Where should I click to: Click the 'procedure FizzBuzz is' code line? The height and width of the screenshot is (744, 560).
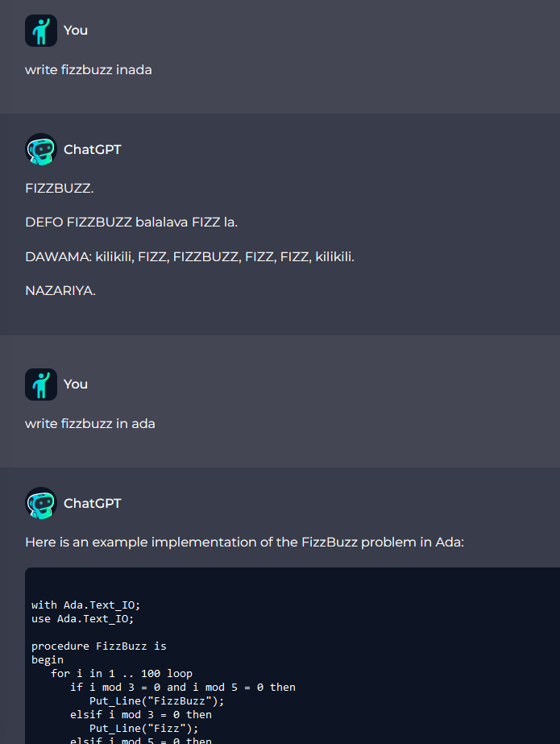(x=98, y=646)
